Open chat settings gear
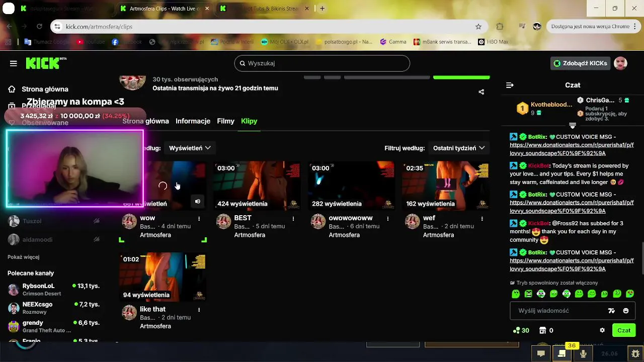 coord(602,330)
